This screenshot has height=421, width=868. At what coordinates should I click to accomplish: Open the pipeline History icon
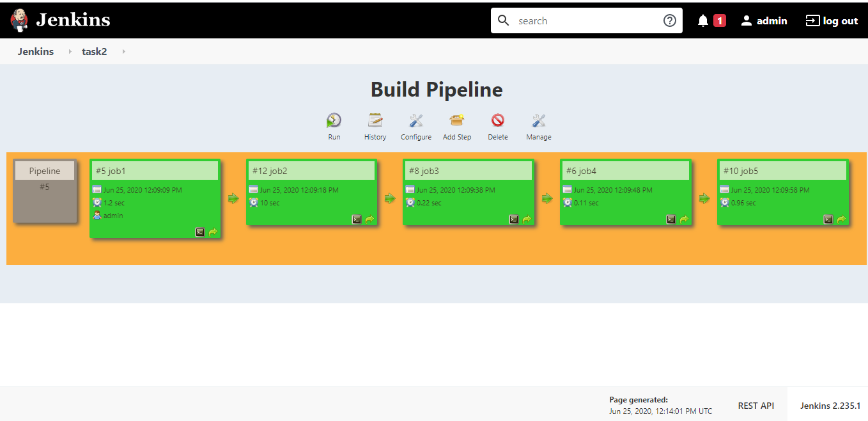375,122
